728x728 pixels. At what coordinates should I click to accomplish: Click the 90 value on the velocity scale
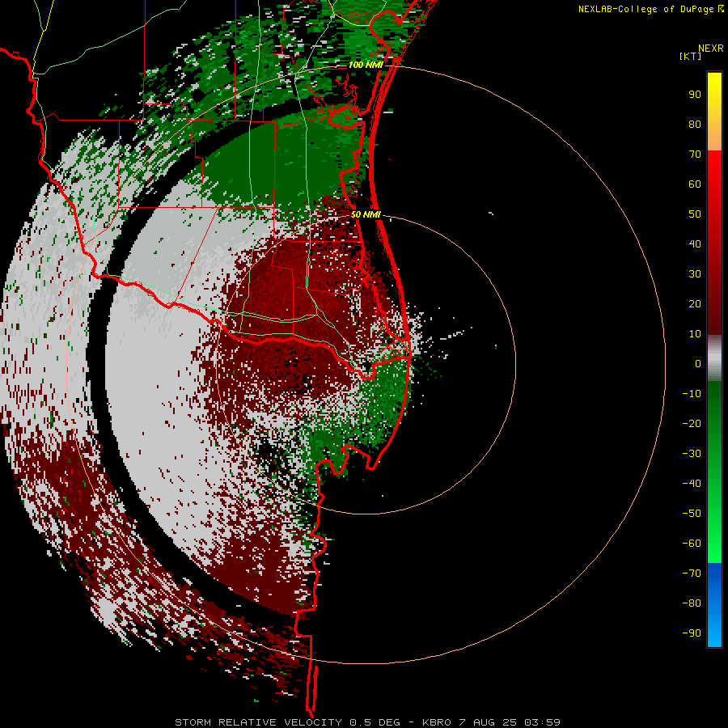[695, 95]
